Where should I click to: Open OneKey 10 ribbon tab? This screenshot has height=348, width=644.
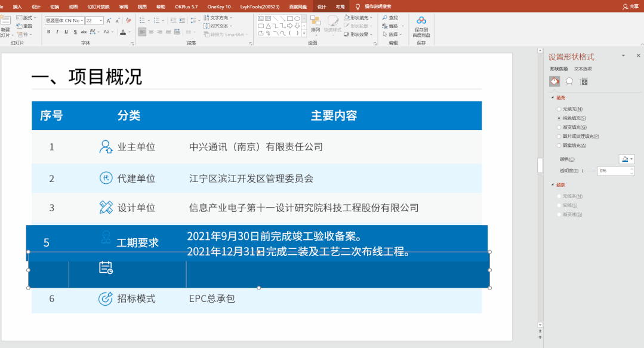tap(219, 7)
